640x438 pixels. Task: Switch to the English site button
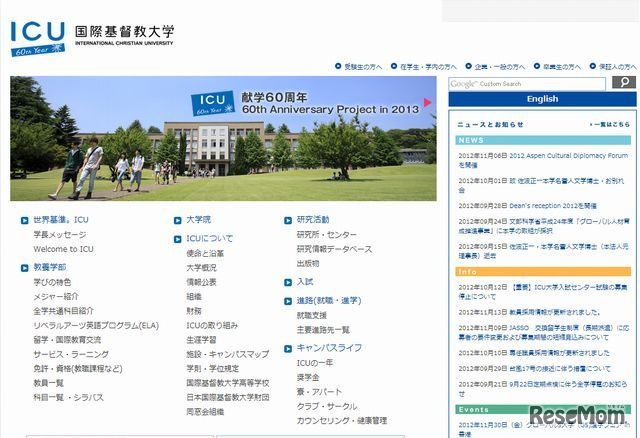tap(542, 99)
